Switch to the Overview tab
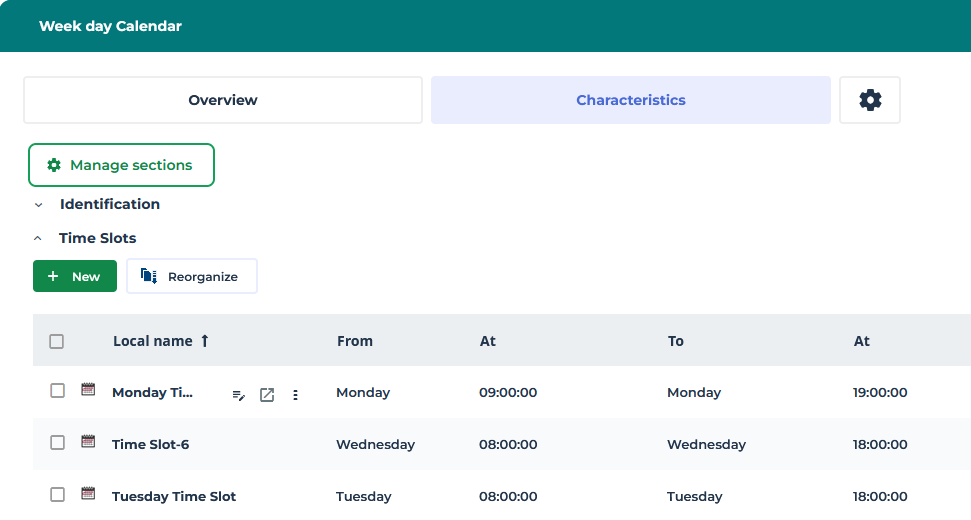The height and width of the screenshot is (520, 971). [x=223, y=100]
